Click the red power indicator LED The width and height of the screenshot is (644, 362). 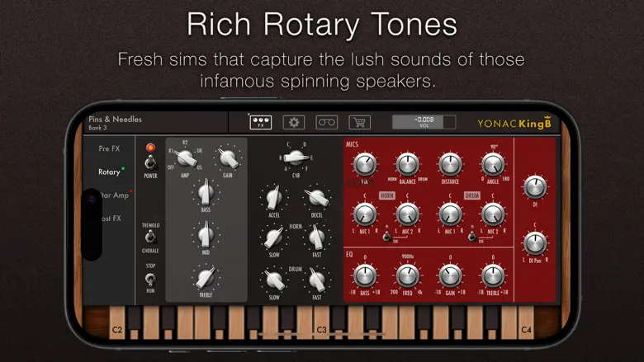coord(150,147)
